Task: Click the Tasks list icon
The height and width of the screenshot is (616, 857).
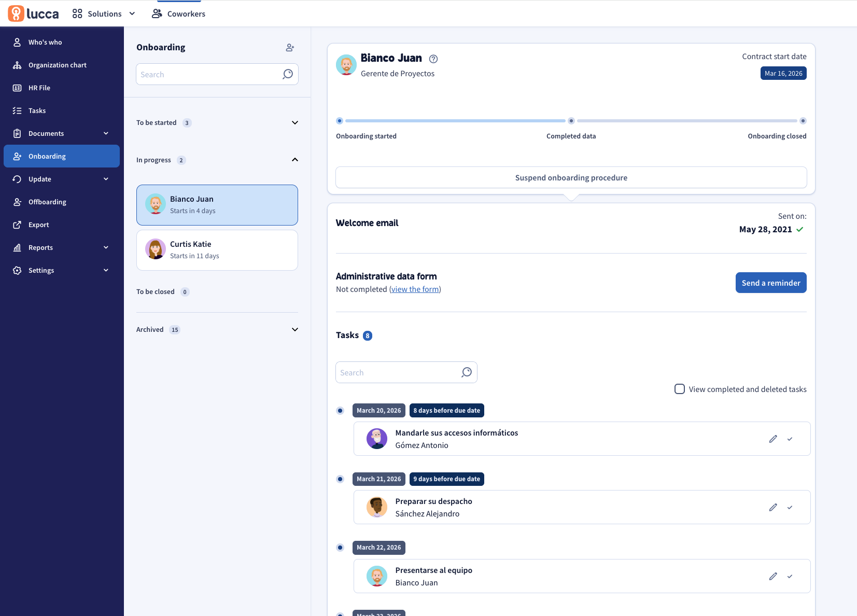Action: click(x=17, y=110)
